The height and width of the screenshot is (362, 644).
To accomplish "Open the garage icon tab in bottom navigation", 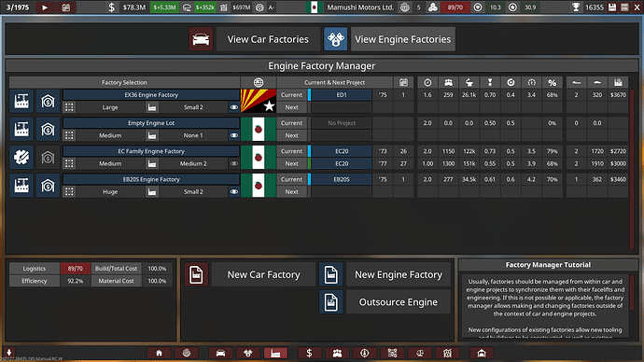I will (482, 353).
